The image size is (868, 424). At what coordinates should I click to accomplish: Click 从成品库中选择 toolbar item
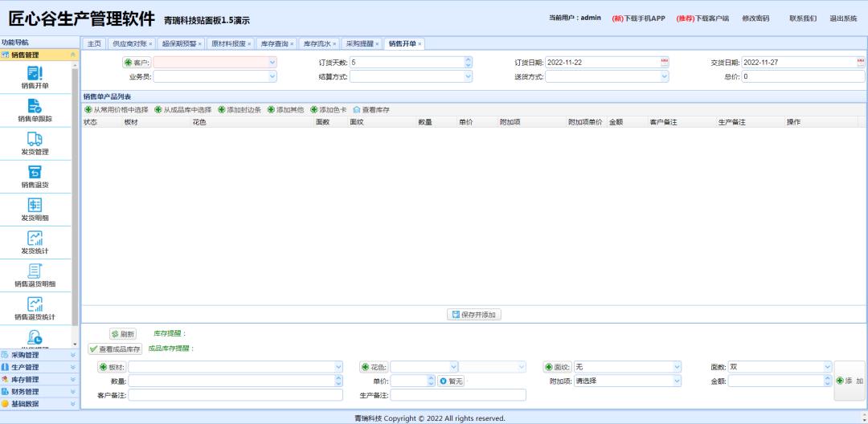[x=182, y=110]
